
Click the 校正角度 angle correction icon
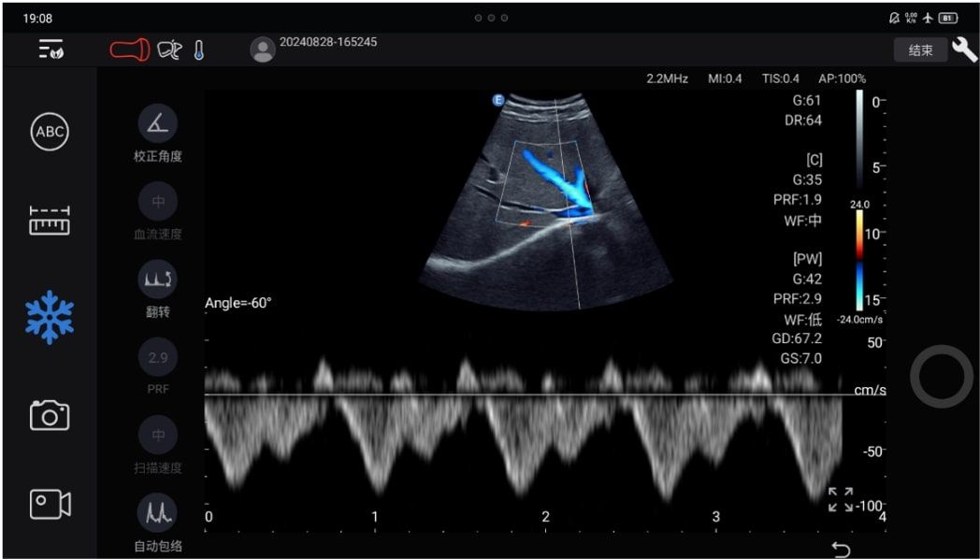pyautogui.click(x=157, y=122)
